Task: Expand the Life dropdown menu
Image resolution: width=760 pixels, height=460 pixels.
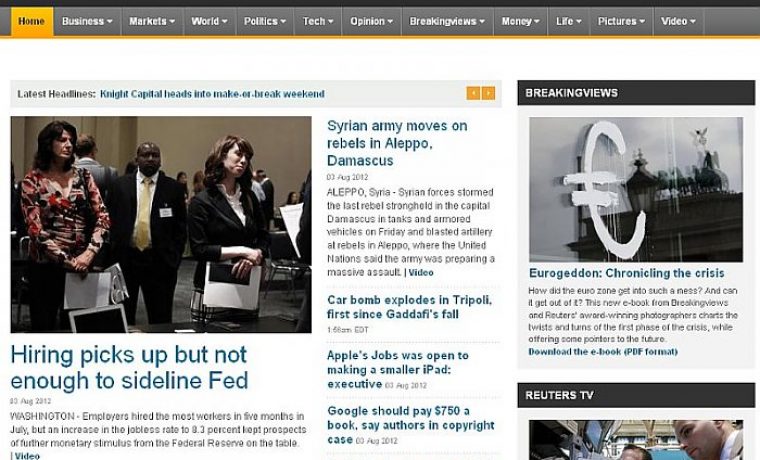Action: tap(569, 21)
